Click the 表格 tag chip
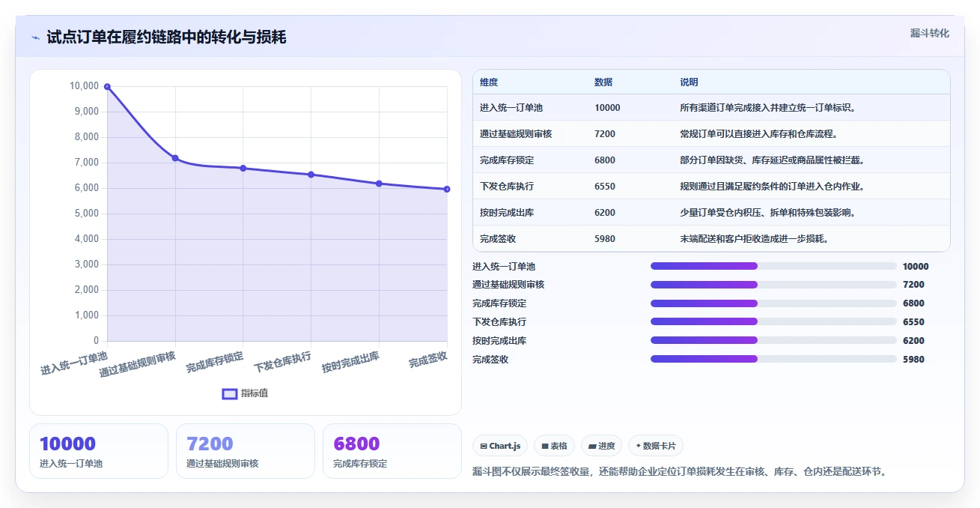980x508 pixels. click(x=554, y=446)
